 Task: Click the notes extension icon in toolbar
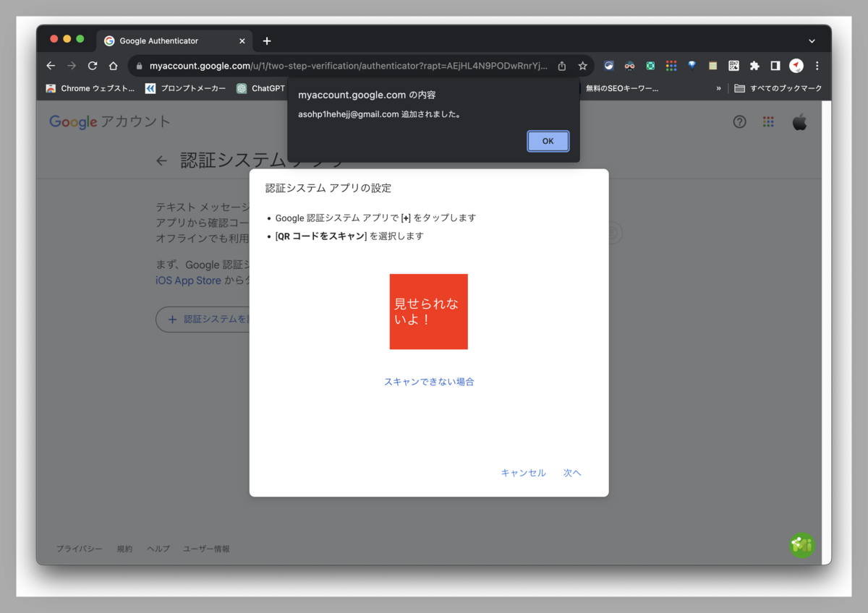click(712, 66)
